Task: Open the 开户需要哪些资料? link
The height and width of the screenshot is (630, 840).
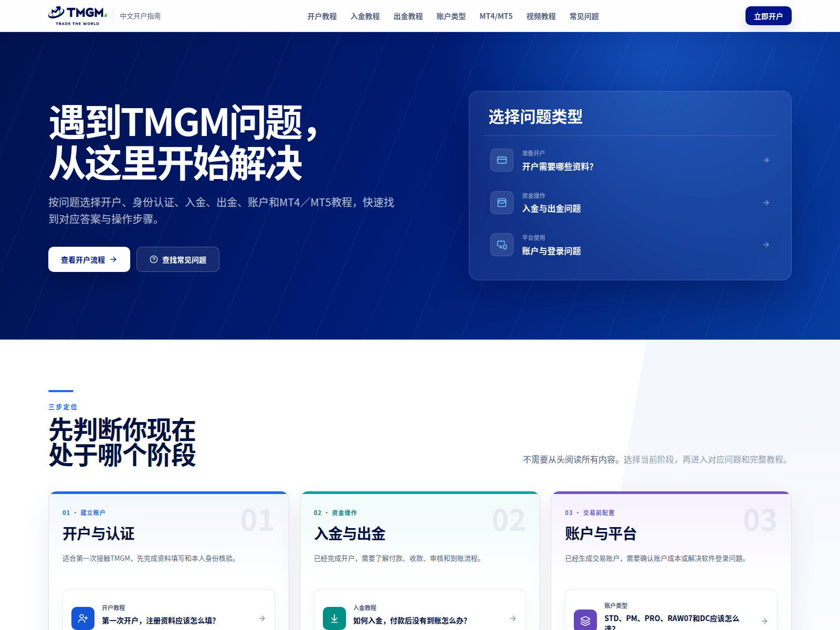Action: pos(629,160)
